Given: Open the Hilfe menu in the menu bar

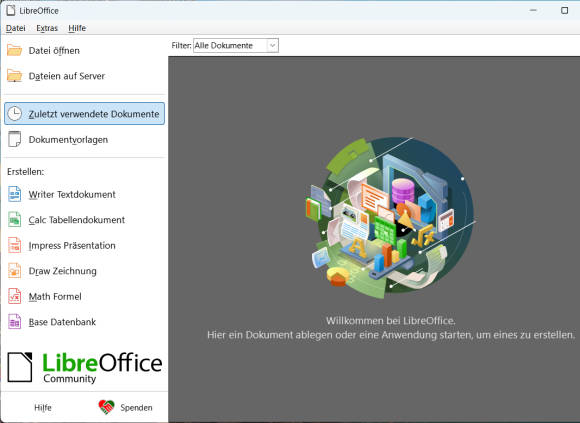Looking at the screenshot, I should point(77,28).
